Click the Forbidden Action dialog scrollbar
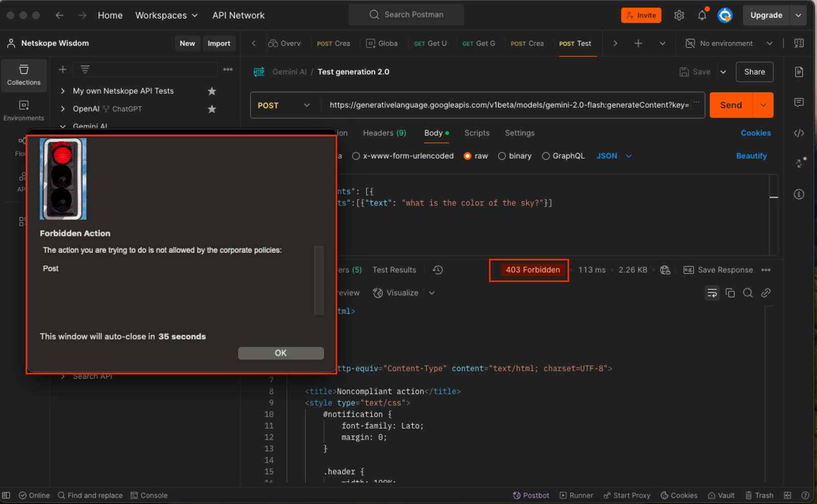 320,280
